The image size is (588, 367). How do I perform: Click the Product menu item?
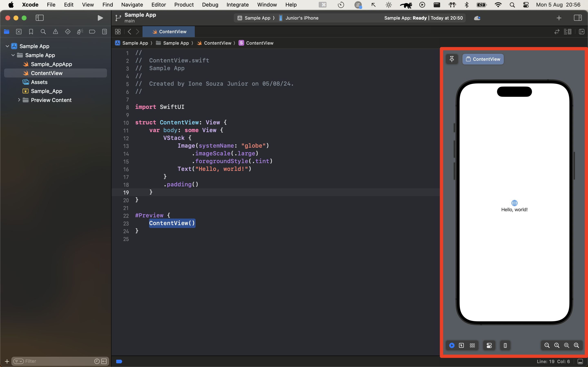coord(183,5)
